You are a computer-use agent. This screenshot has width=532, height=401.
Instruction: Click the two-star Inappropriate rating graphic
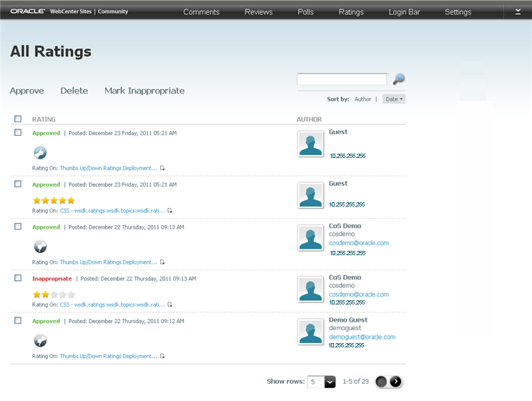[x=54, y=294]
